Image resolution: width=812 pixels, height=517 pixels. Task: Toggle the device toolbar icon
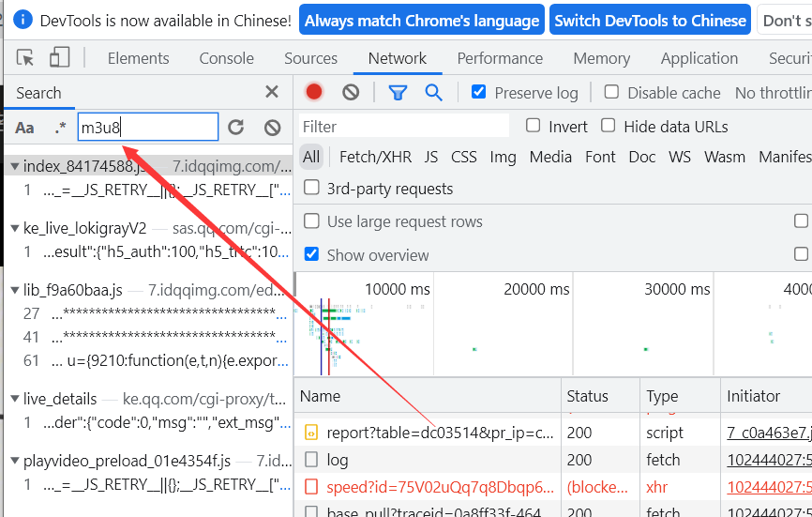tap(60, 57)
